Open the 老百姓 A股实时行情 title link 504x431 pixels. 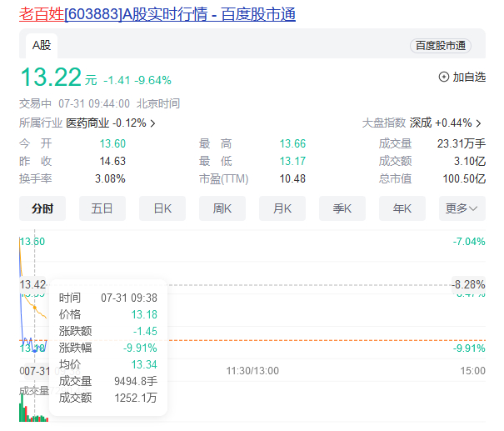click(157, 14)
